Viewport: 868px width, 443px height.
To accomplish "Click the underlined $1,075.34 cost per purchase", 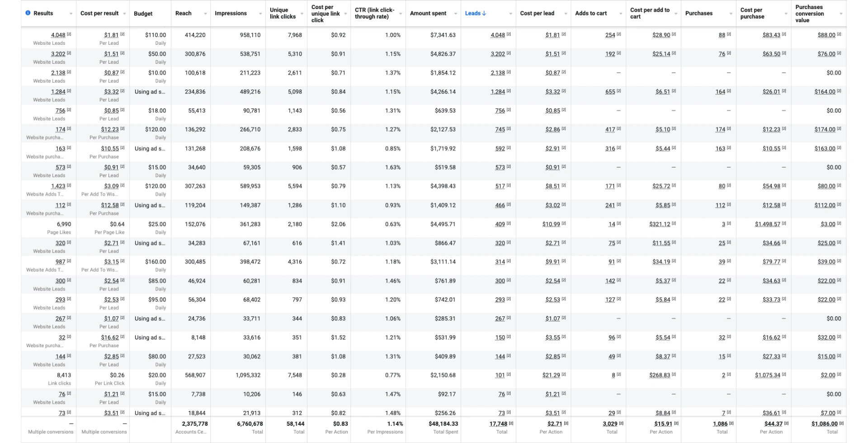I will (x=768, y=375).
